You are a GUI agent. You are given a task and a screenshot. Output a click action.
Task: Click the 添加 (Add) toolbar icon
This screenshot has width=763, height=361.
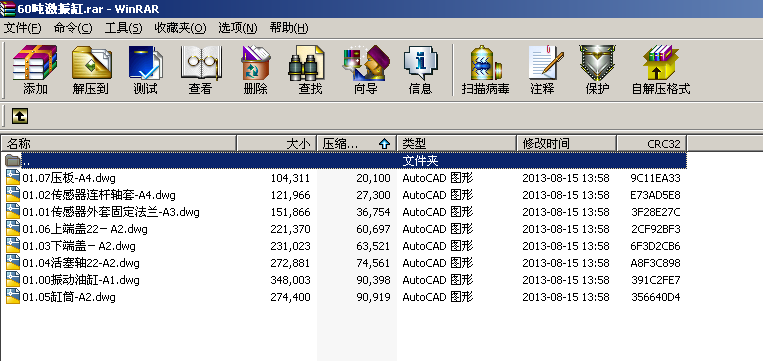pos(35,62)
